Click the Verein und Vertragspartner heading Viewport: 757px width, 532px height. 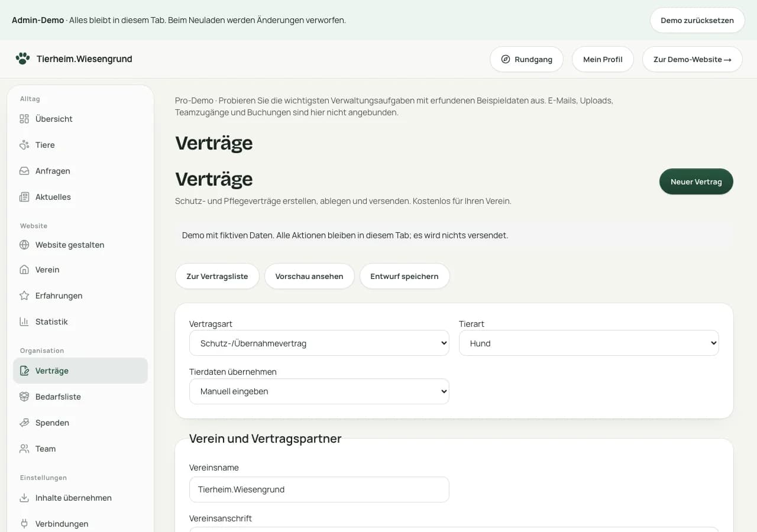coord(266,439)
